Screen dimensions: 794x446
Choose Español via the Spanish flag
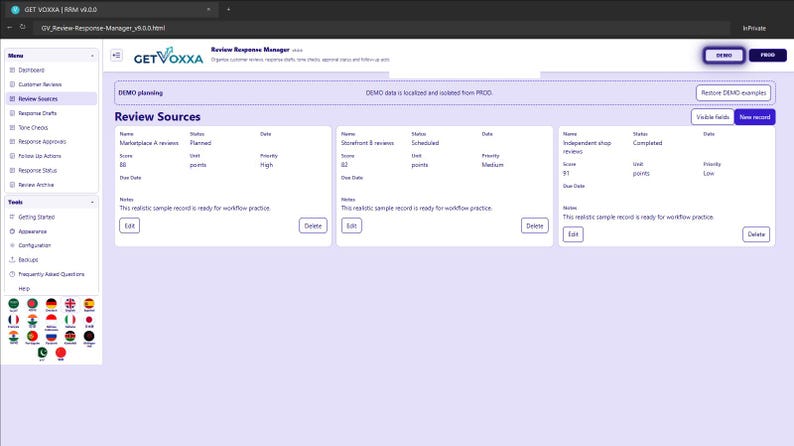click(89, 304)
